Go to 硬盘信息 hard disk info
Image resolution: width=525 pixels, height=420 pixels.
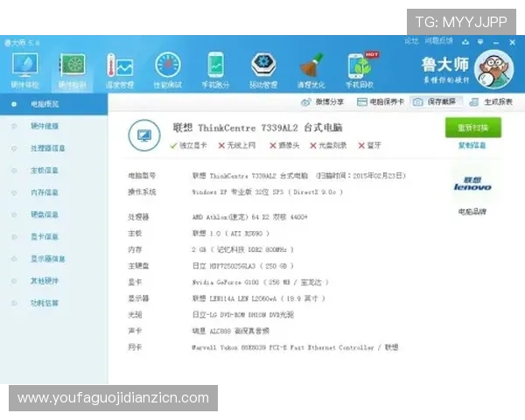coord(45,214)
